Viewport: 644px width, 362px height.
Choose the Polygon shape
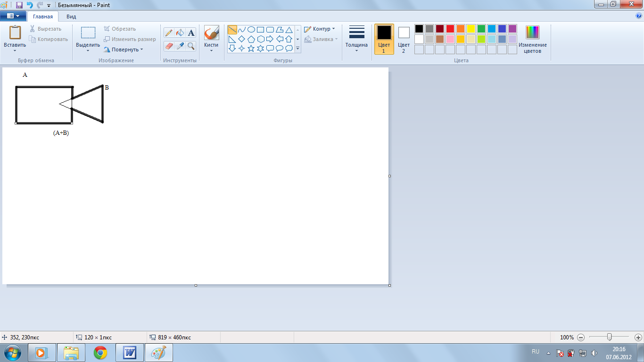[280, 30]
